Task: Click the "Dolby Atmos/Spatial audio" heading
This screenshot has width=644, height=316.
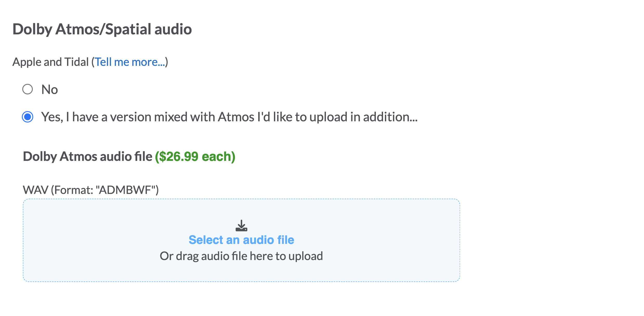Action: coord(102,29)
